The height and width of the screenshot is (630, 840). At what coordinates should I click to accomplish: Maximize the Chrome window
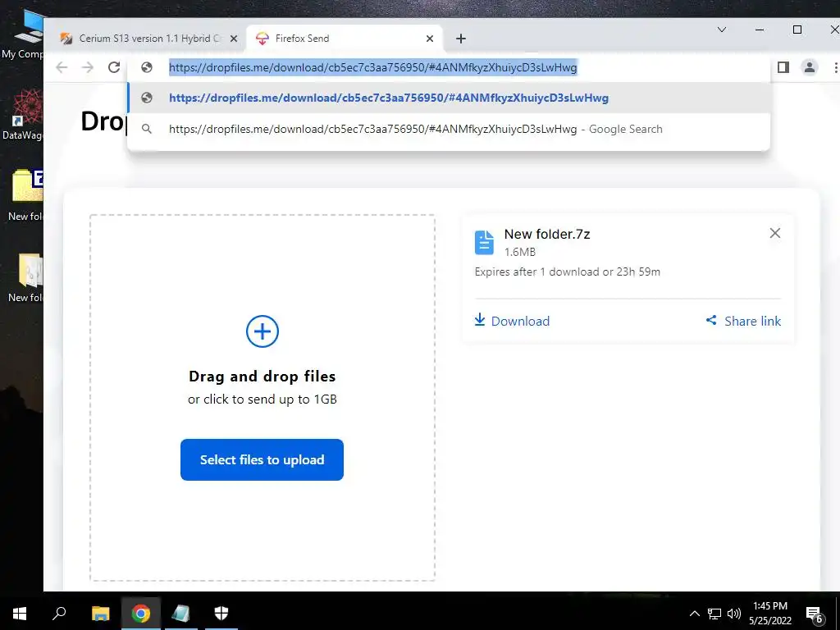tap(797, 30)
